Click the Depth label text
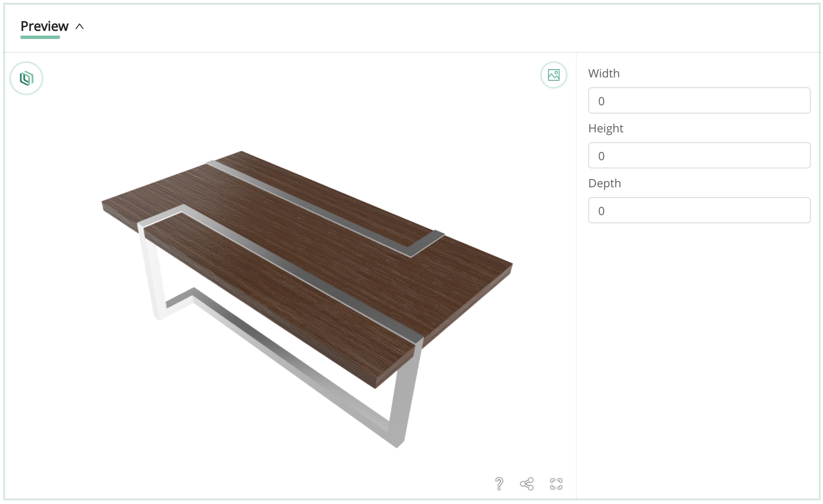 click(x=604, y=184)
